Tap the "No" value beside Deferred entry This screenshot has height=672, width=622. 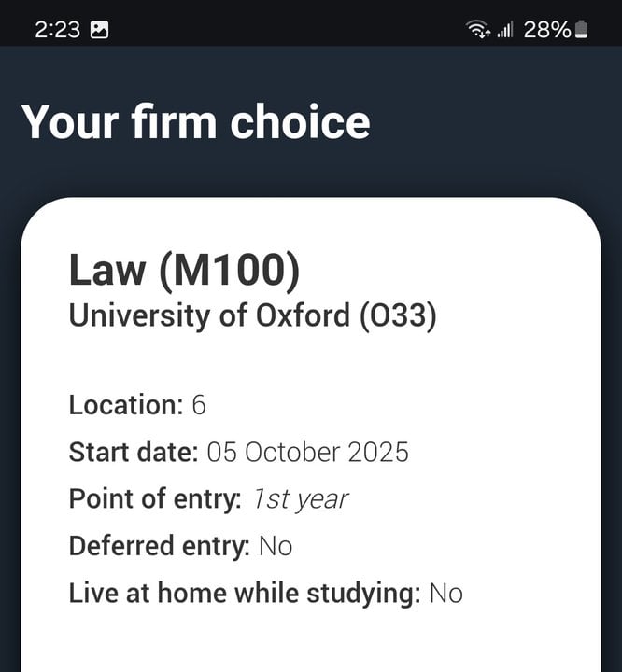tap(276, 546)
